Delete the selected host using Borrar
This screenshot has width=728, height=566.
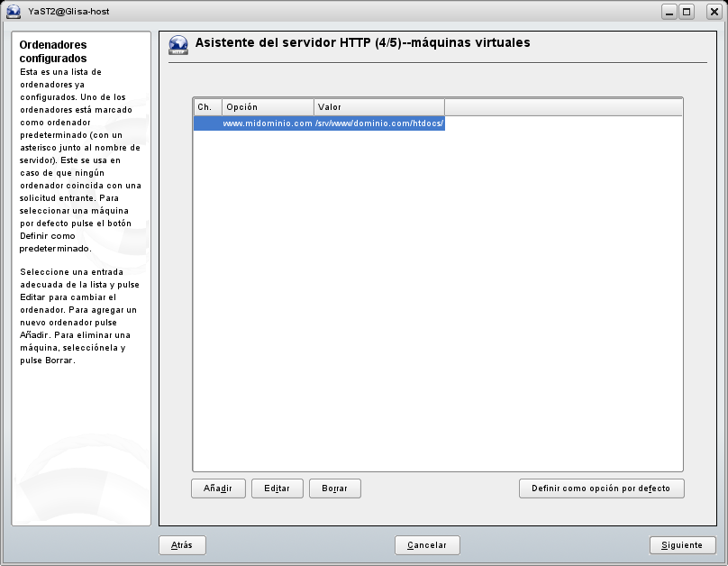tap(335, 488)
